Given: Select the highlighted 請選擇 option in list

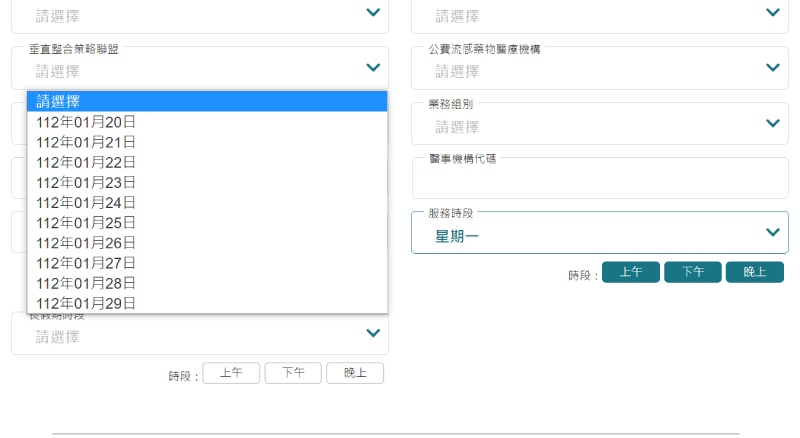Looking at the screenshot, I should (x=207, y=101).
